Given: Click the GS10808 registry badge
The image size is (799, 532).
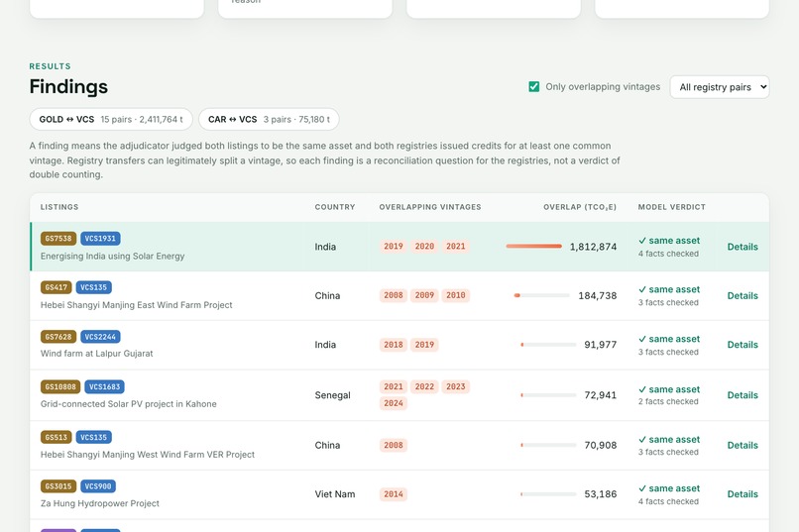Looking at the screenshot, I should [x=60, y=387].
